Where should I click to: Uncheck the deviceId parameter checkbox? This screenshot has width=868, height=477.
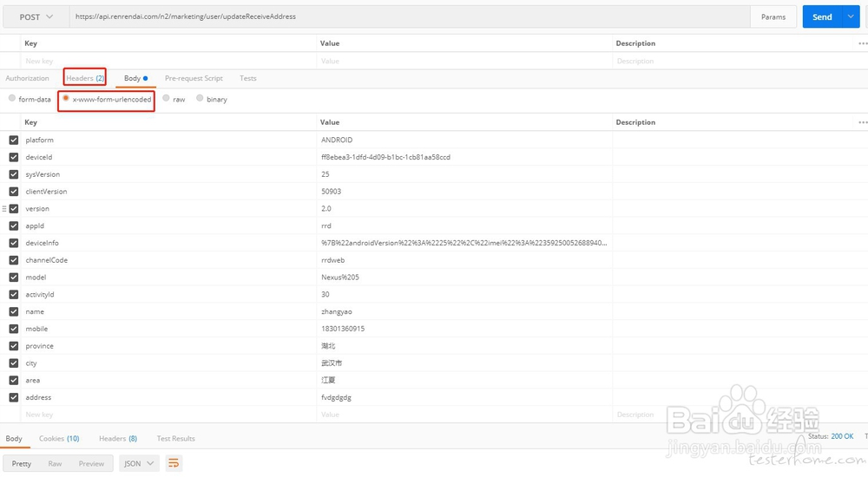coord(14,157)
